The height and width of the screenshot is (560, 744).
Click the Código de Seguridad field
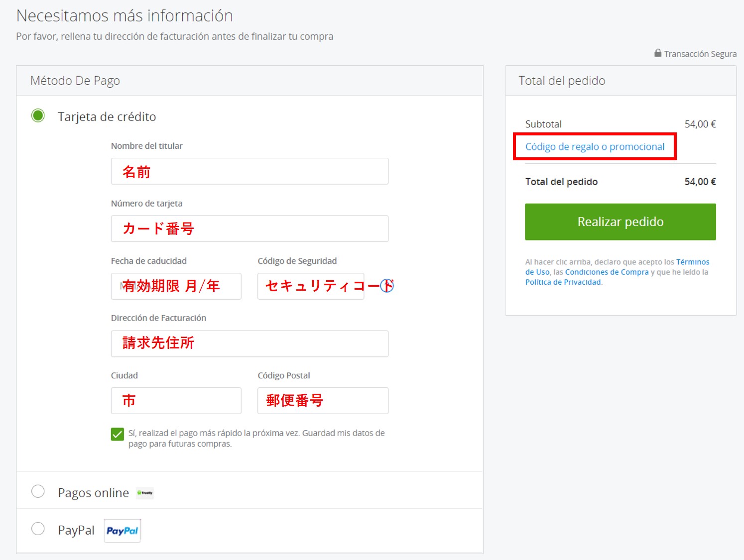[310, 286]
